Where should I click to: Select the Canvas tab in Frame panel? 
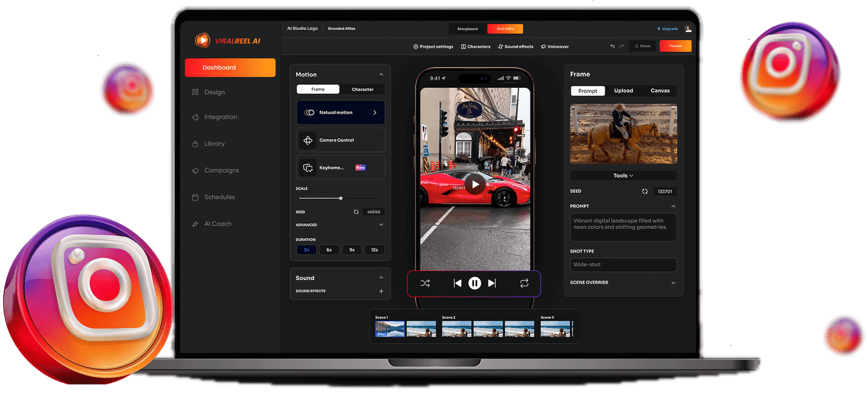660,91
